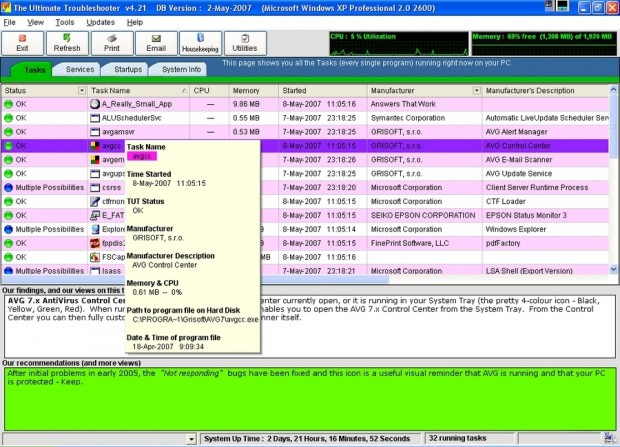Click the ctfmon pen icon

[x=95, y=201]
